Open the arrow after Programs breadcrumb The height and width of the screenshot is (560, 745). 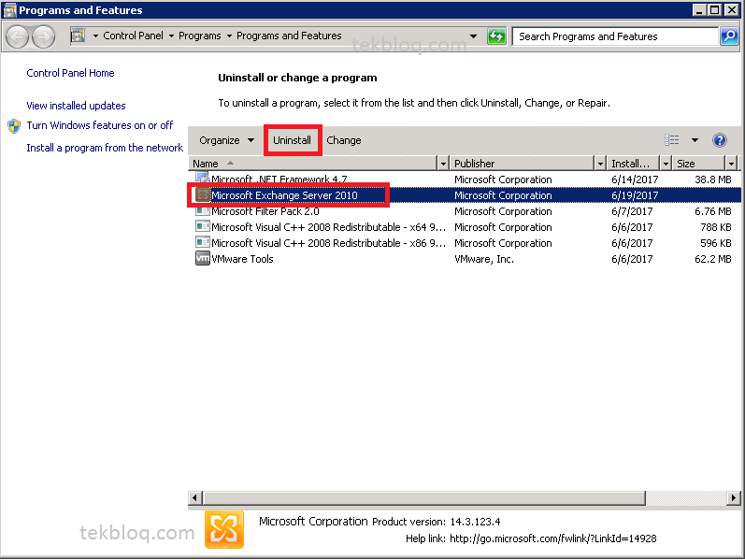pyautogui.click(x=229, y=36)
